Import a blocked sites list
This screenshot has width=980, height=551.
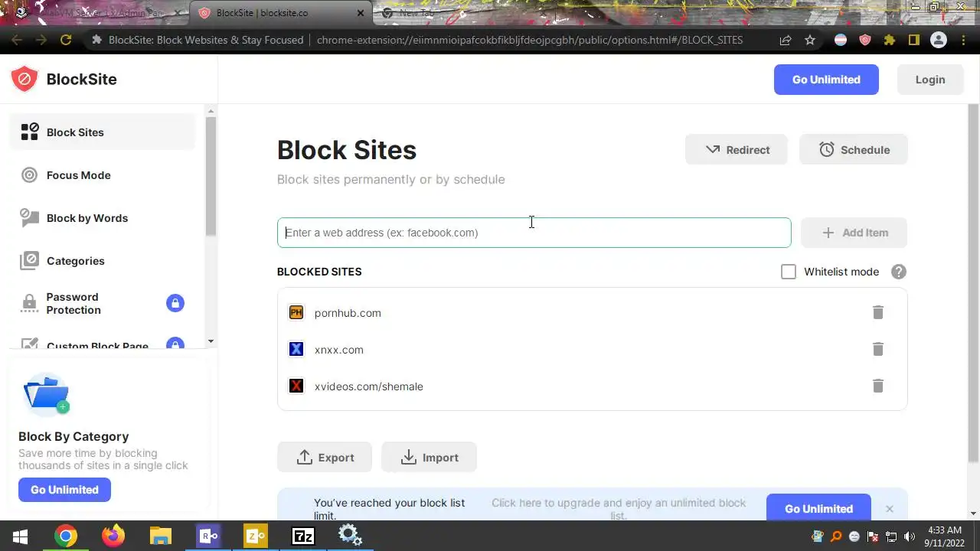click(x=429, y=458)
